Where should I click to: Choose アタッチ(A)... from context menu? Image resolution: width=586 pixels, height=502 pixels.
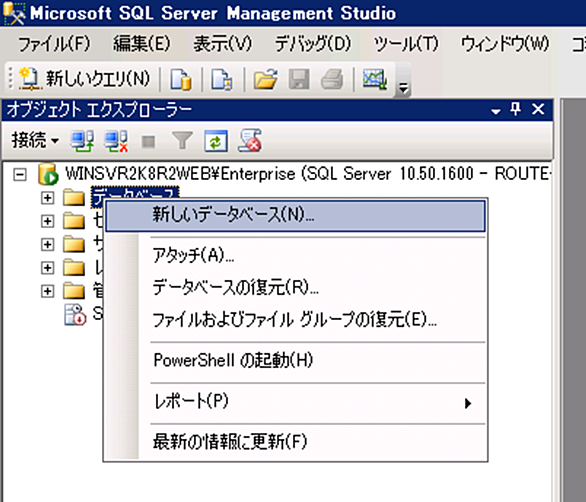tap(295, 256)
